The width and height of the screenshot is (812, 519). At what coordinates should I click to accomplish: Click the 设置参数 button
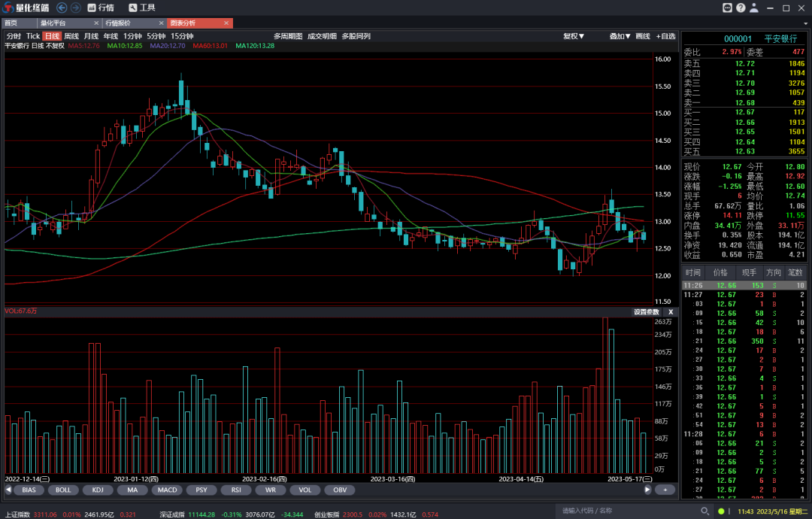pyautogui.click(x=646, y=311)
